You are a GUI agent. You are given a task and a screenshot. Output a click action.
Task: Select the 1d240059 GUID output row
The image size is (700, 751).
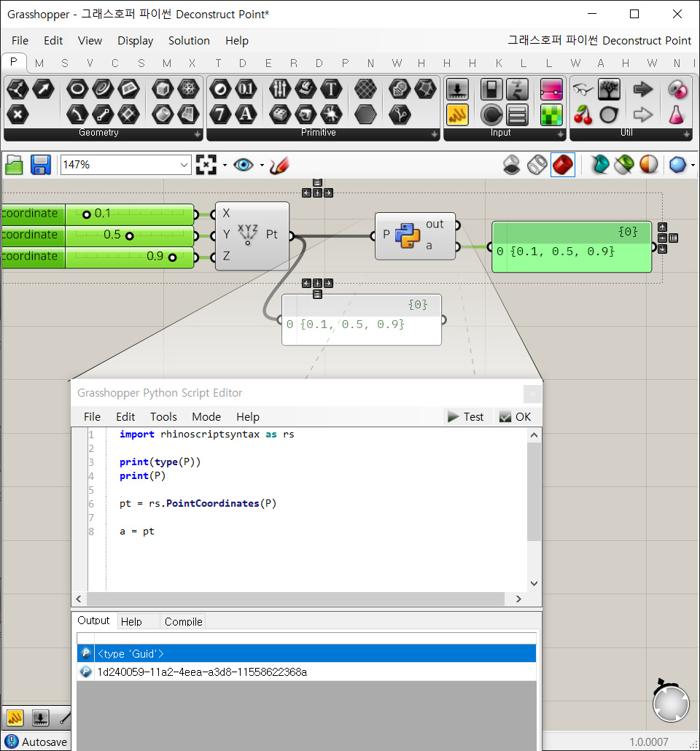[x=306, y=672]
